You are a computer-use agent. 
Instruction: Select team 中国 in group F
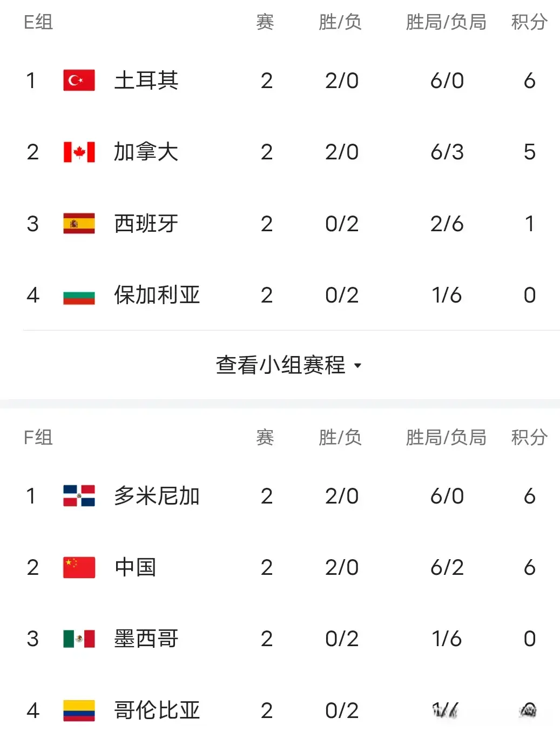(135, 567)
